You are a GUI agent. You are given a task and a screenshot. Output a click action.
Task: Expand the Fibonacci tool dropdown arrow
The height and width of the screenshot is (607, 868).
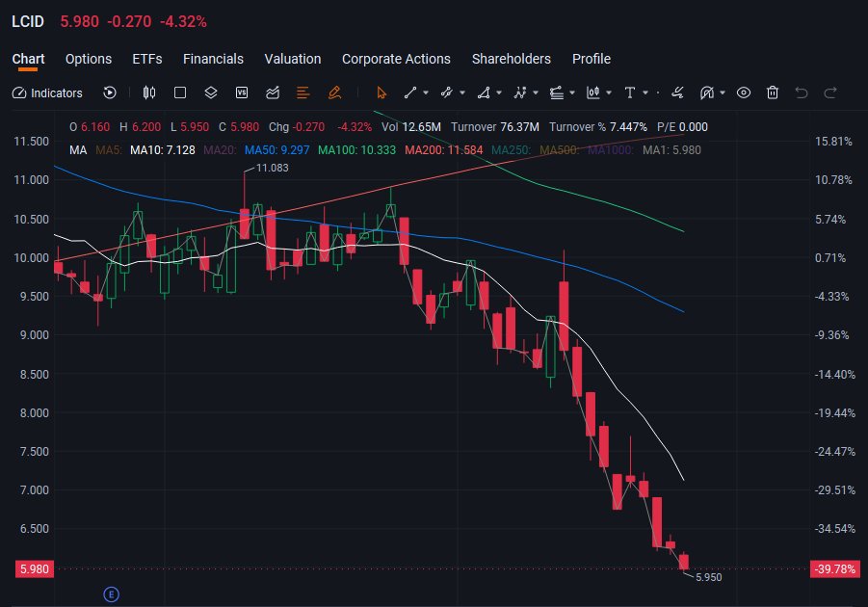coord(572,93)
